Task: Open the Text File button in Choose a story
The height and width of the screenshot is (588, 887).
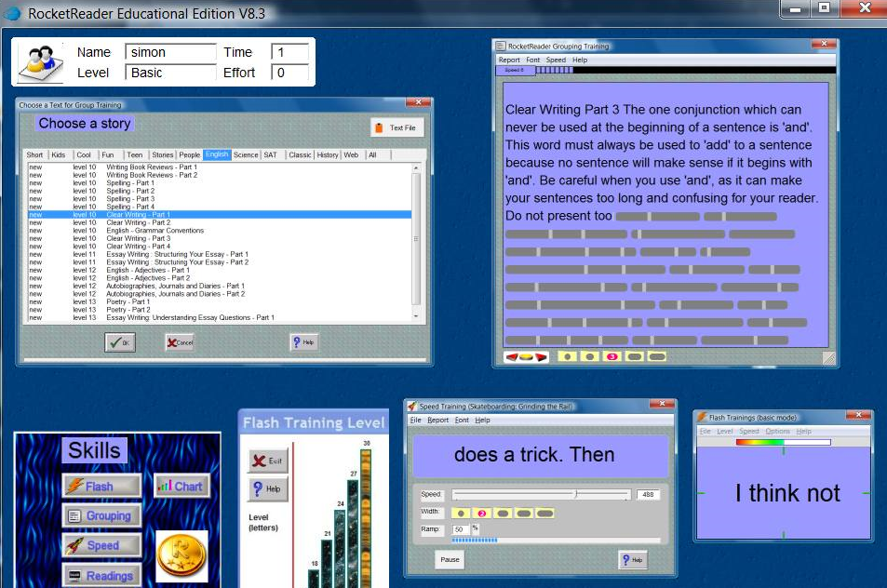Action: 397,127
